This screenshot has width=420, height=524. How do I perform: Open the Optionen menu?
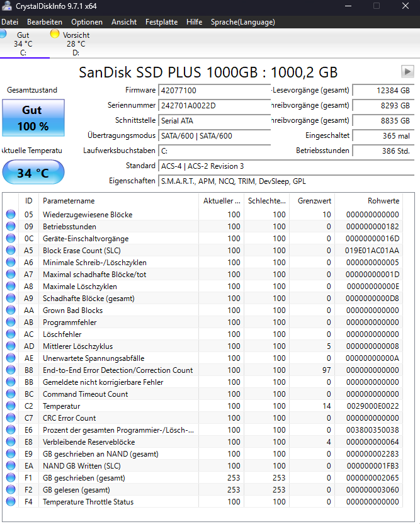87,22
